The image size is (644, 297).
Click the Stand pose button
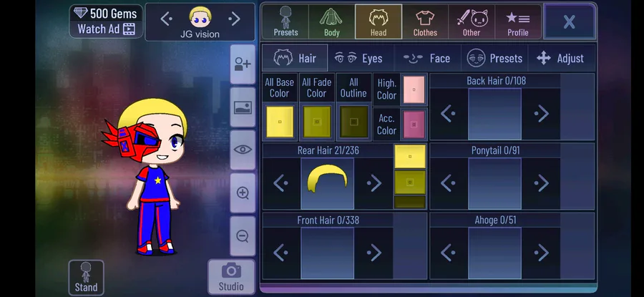[x=87, y=277]
